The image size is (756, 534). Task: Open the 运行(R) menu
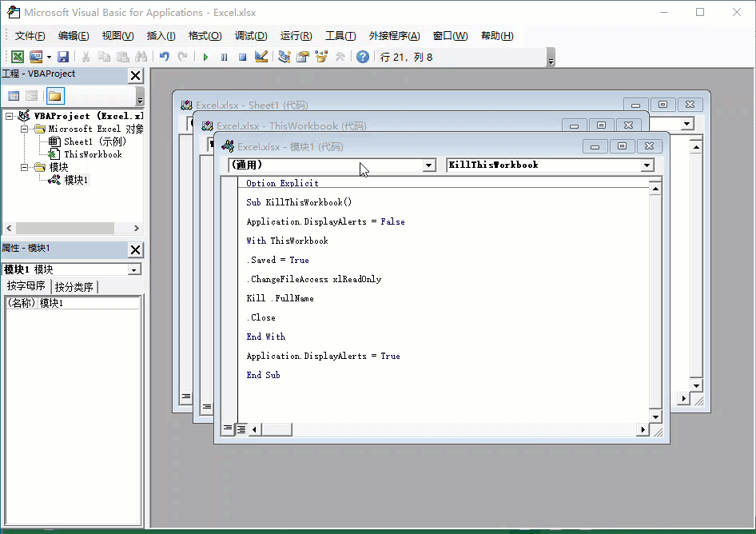click(296, 36)
